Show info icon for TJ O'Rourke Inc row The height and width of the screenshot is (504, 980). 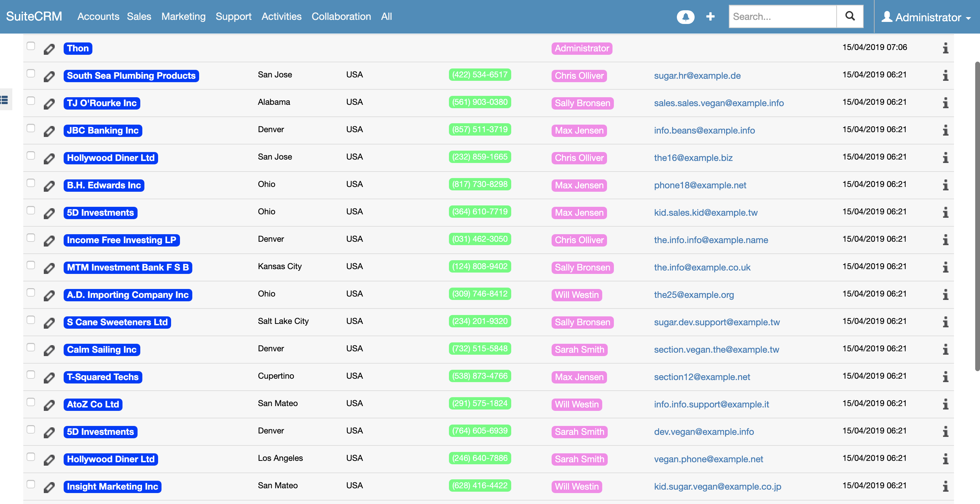pos(945,103)
